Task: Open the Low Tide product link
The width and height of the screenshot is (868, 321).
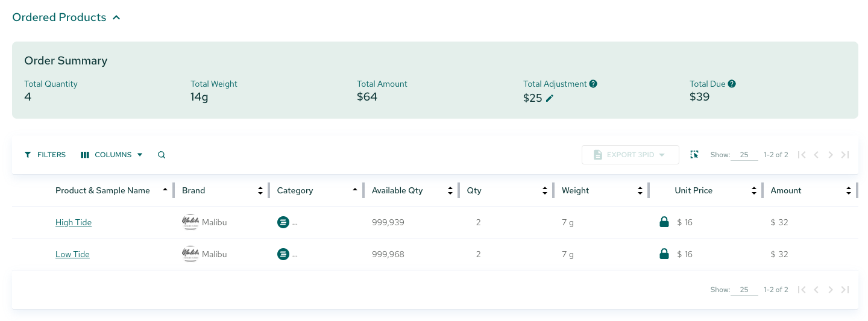Action: [72, 254]
